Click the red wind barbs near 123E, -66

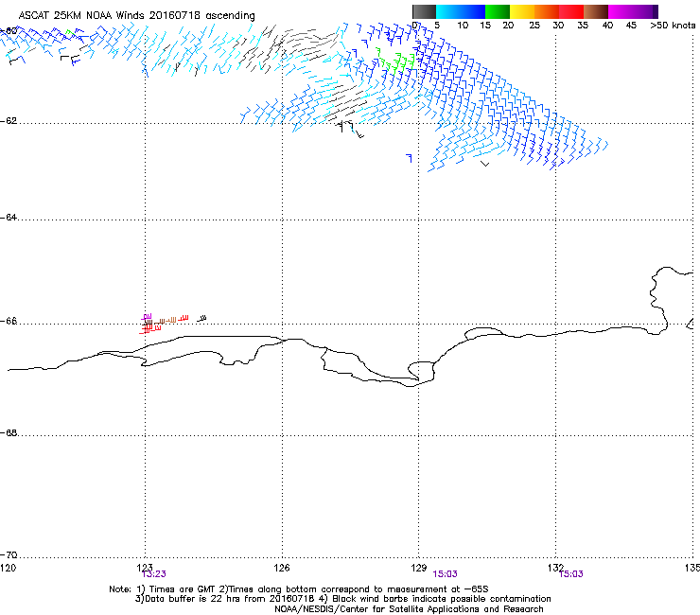click(150, 329)
